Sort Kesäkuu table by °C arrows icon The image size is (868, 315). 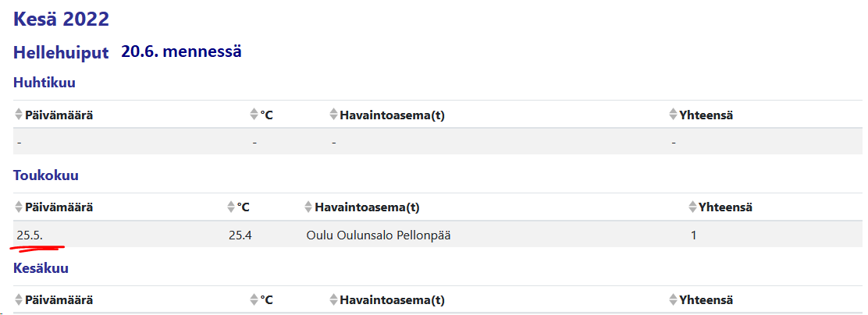254,300
